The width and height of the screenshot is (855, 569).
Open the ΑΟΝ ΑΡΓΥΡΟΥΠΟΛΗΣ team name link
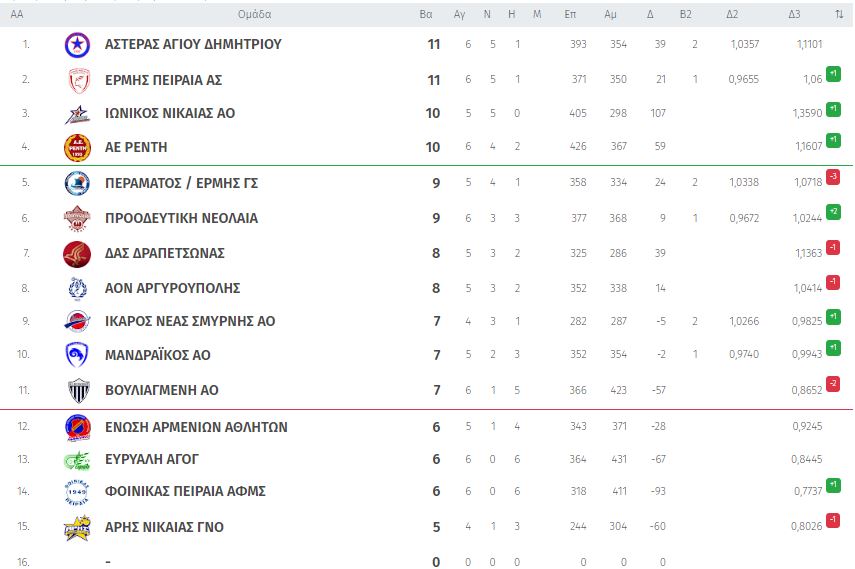point(172,288)
